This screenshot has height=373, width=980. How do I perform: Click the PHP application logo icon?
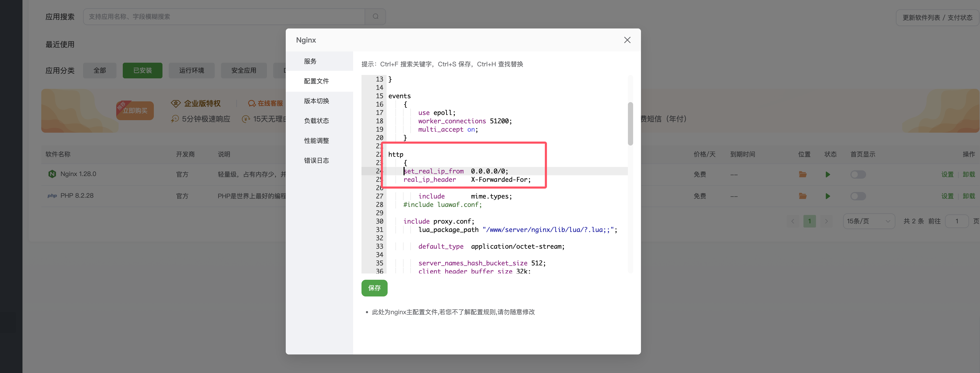pos(52,195)
